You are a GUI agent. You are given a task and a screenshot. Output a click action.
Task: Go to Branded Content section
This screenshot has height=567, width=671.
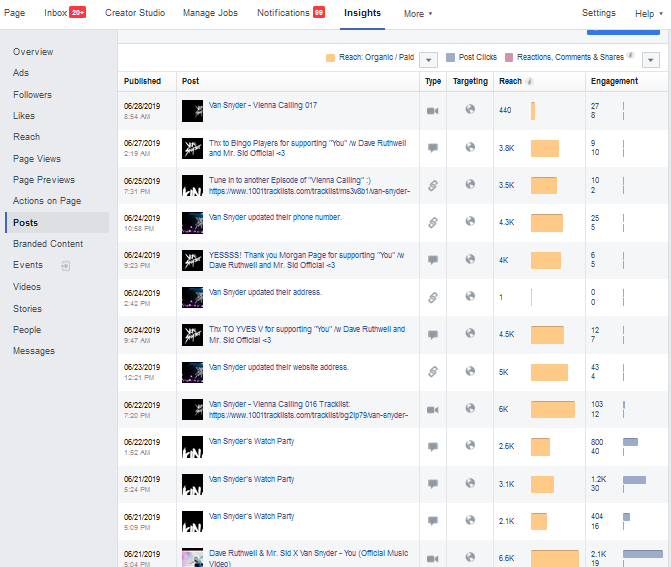(48, 244)
